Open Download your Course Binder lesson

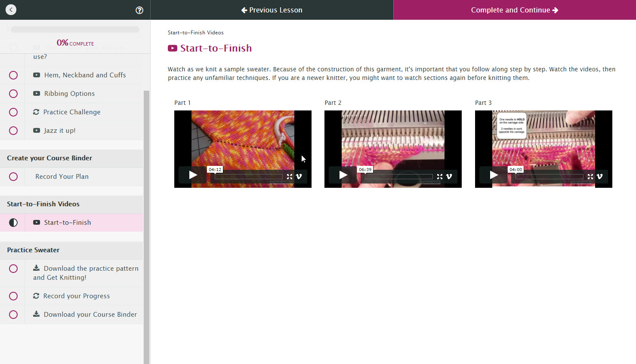click(90, 315)
